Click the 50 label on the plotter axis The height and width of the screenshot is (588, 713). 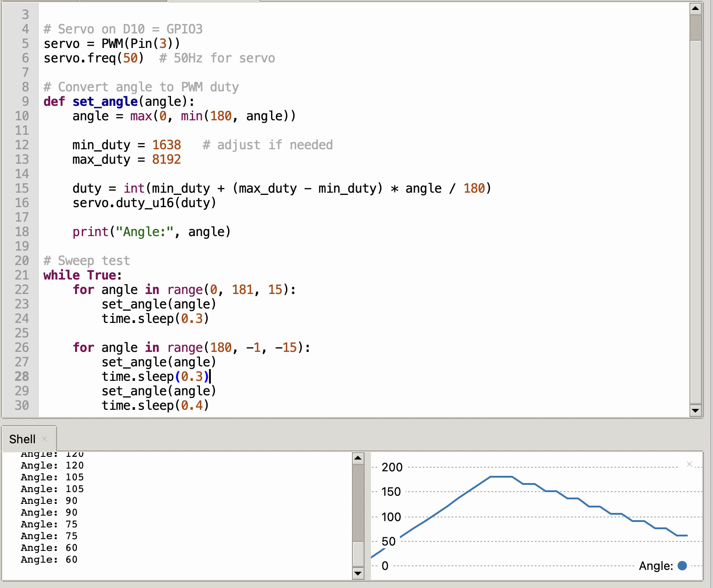coord(389,541)
